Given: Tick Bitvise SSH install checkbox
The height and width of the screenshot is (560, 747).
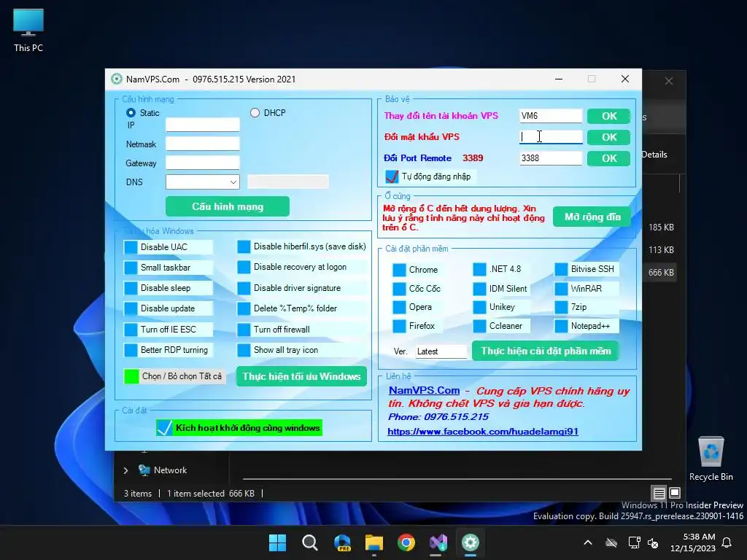Looking at the screenshot, I should click(561, 270).
